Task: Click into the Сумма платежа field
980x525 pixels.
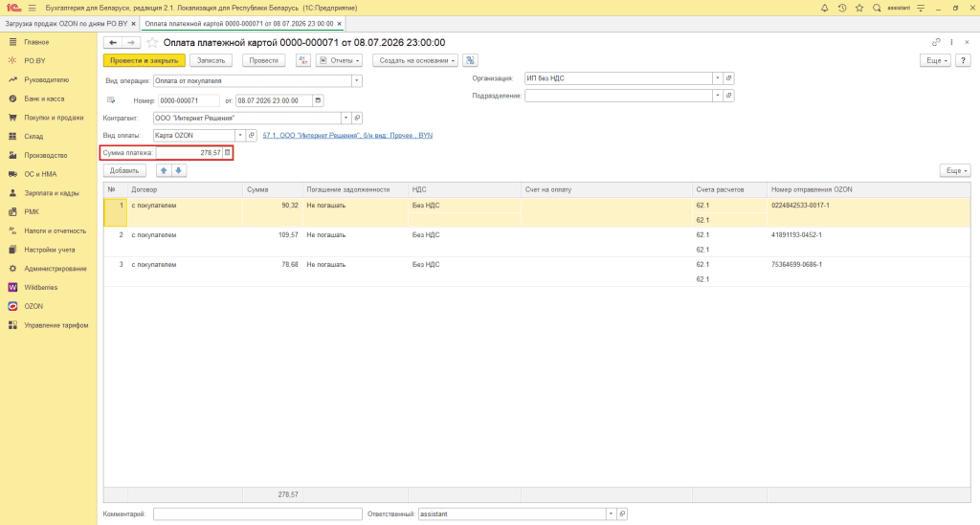Action: coord(189,152)
